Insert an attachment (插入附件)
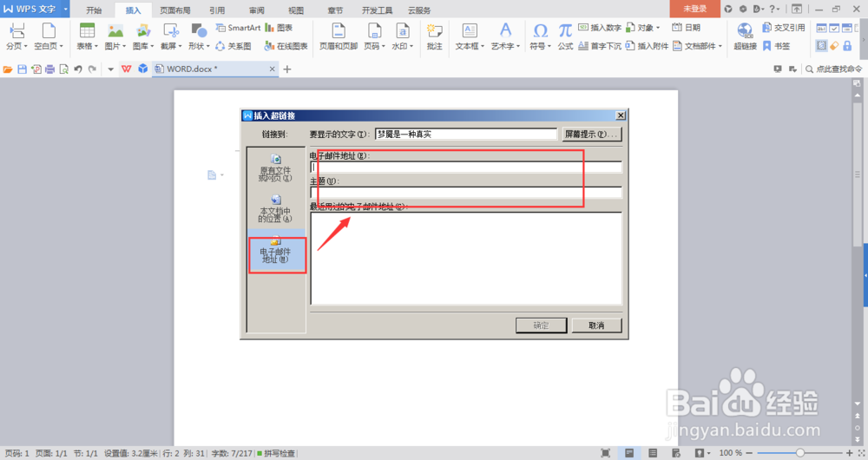The height and width of the screenshot is (460, 868). [x=647, y=46]
